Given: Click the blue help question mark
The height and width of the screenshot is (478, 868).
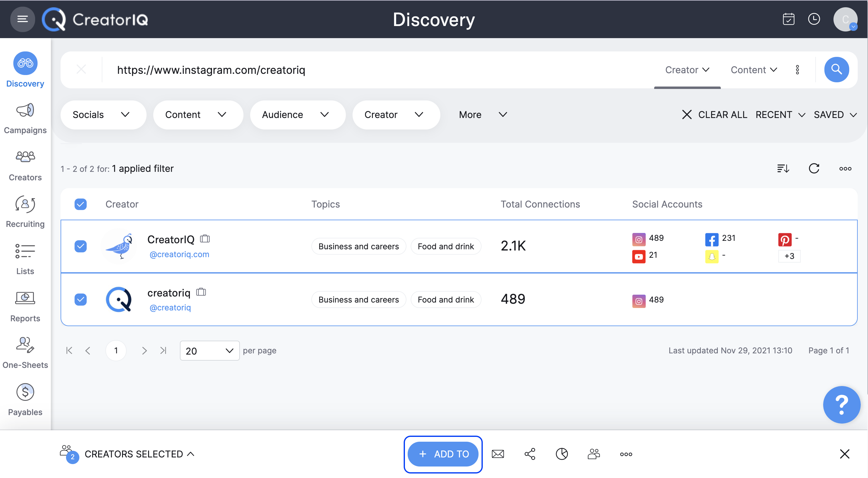Looking at the screenshot, I should click(x=841, y=404).
